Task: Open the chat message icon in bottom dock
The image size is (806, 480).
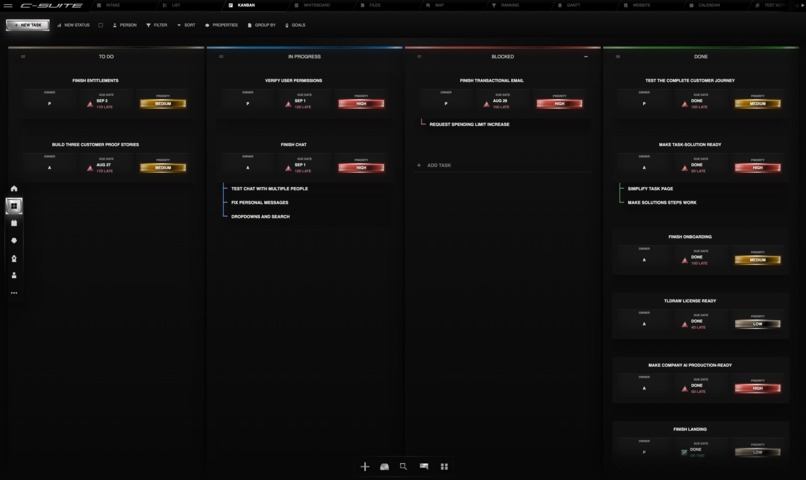Action: (x=424, y=466)
